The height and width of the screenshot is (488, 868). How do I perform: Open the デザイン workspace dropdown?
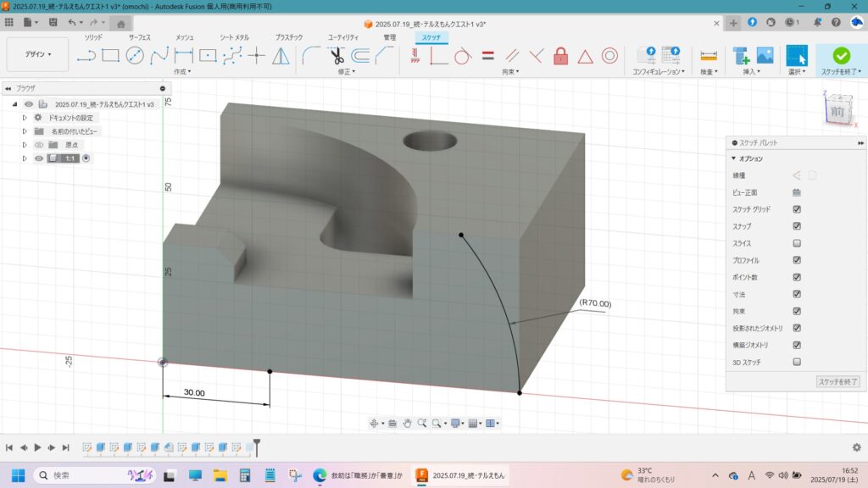coord(37,54)
